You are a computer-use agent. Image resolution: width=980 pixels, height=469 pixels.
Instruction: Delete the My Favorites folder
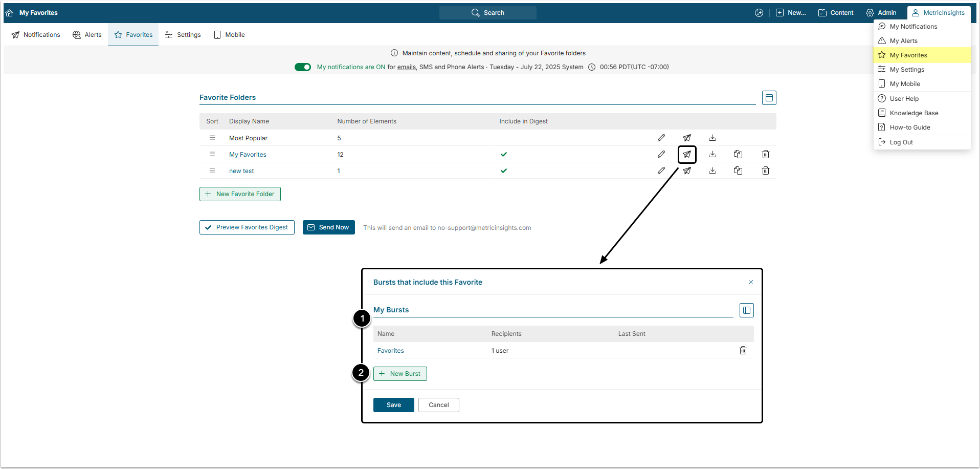766,154
